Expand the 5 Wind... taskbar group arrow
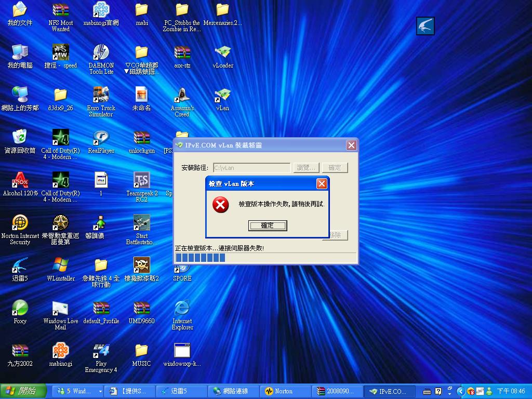The width and height of the screenshot is (532, 399). 100,391
